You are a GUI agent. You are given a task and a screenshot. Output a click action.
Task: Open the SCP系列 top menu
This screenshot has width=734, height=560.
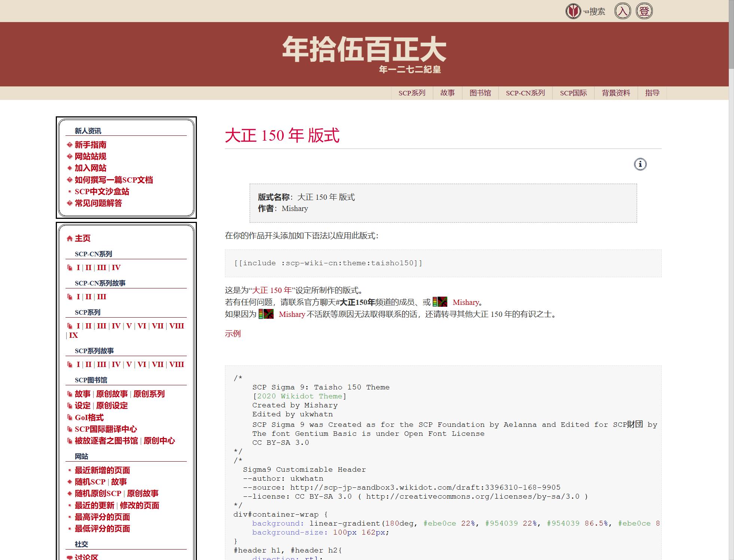coord(412,93)
